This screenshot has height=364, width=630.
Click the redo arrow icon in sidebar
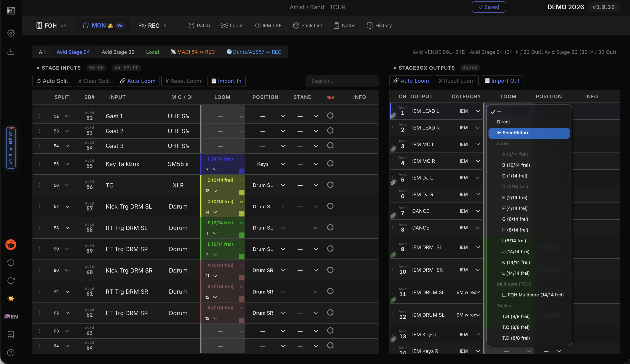coord(11,280)
